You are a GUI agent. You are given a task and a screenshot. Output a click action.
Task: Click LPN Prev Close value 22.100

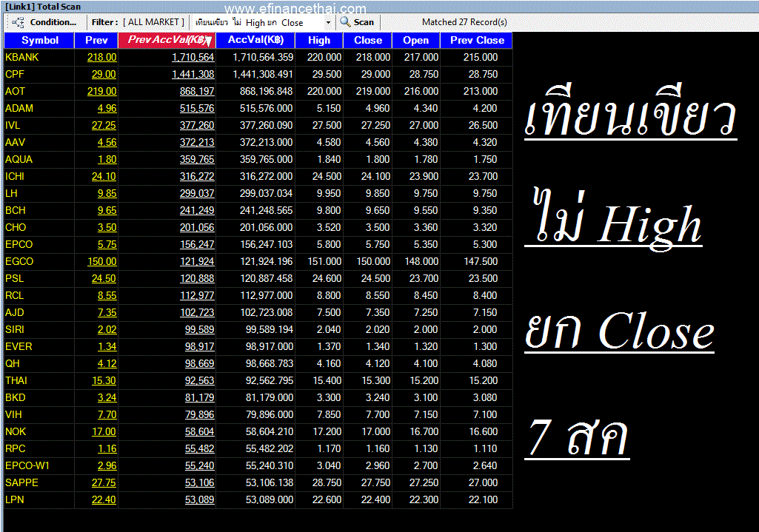483,499
